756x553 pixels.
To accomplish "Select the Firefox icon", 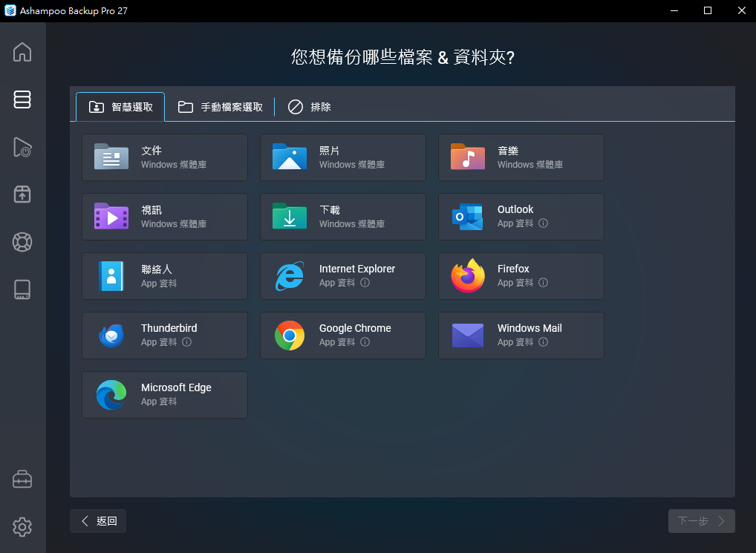I will click(468, 275).
